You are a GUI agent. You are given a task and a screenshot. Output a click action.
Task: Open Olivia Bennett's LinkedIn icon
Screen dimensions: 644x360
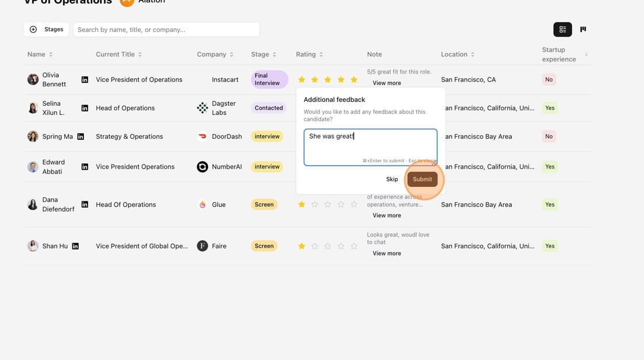[85, 80]
